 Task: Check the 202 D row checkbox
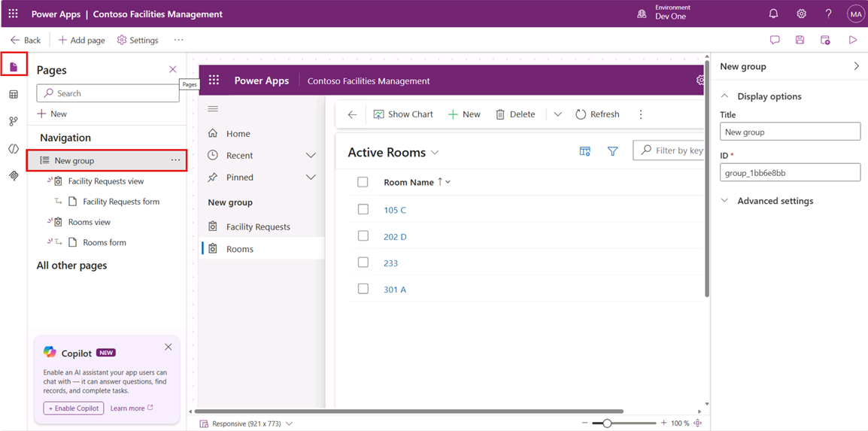363,235
